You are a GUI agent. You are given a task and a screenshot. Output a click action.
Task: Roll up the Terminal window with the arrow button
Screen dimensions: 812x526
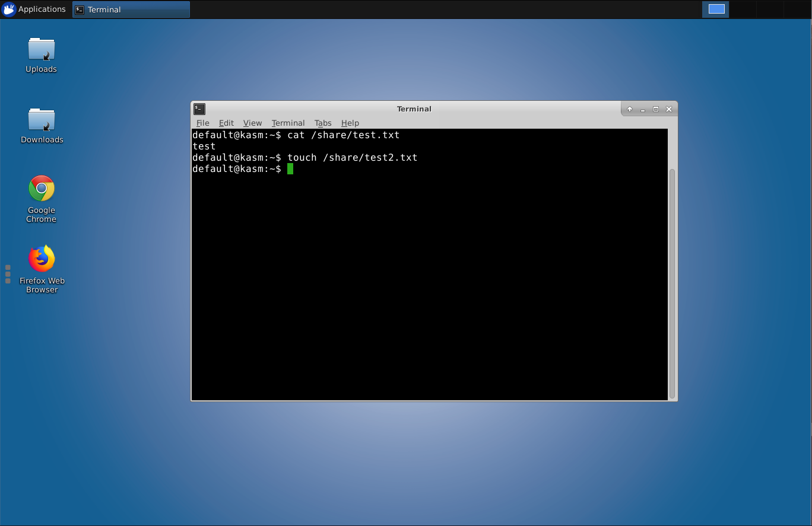(630, 109)
